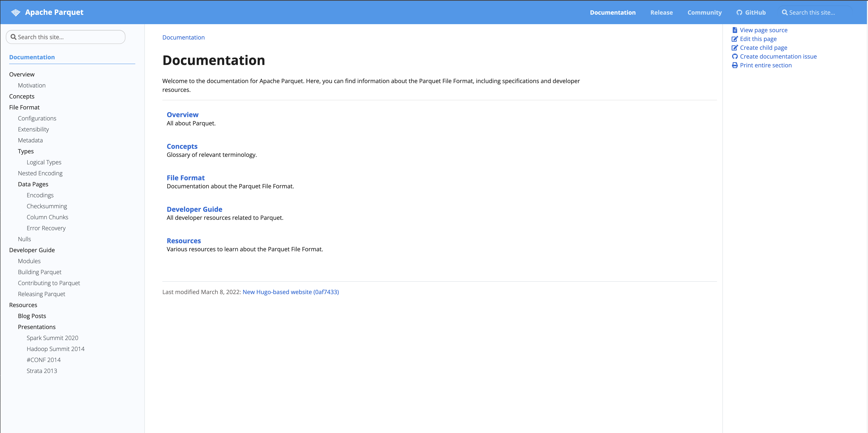Viewport: 868px width, 433px height.
Task: Expand the File Format sidebar section
Action: (24, 107)
